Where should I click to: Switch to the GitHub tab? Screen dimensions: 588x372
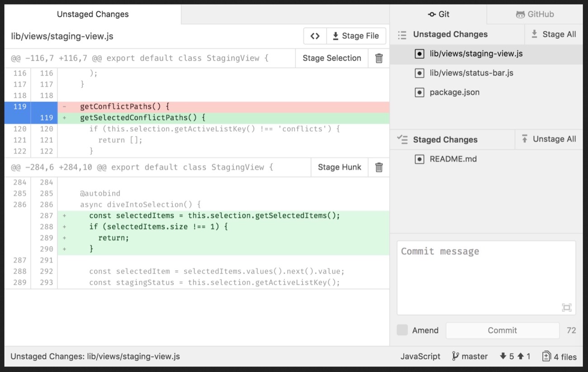535,14
